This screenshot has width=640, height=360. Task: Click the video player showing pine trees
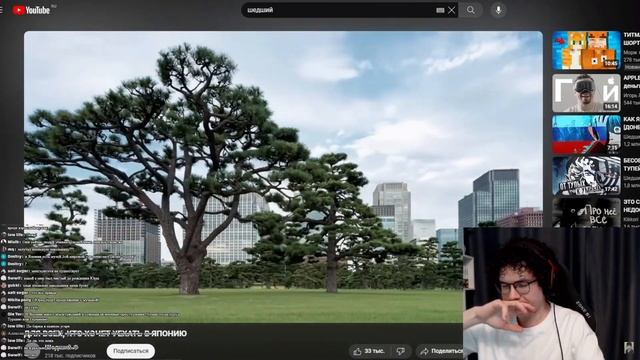(x=283, y=177)
